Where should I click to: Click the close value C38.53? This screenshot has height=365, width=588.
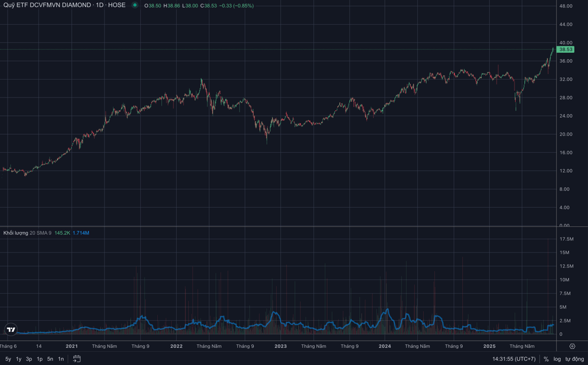click(208, 6)
